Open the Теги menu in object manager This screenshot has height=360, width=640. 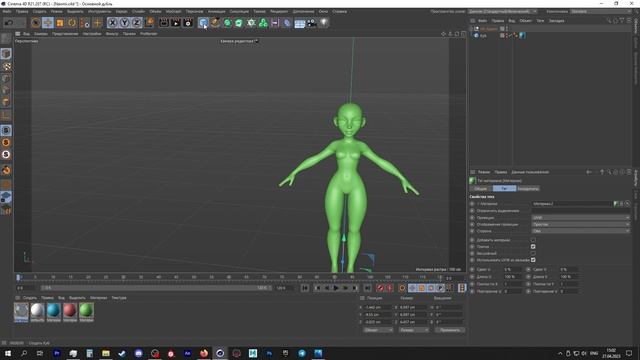click(x=540, y=20)
